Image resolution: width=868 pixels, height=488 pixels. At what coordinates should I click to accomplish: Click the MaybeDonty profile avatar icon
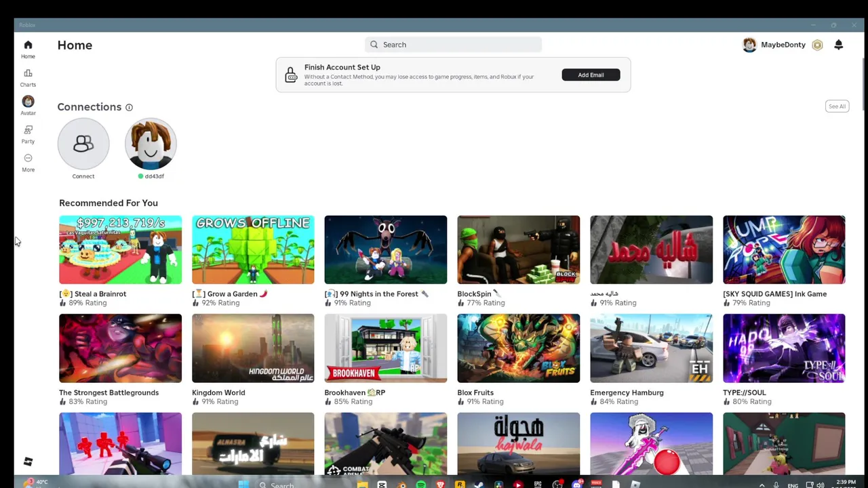(749, 45)
